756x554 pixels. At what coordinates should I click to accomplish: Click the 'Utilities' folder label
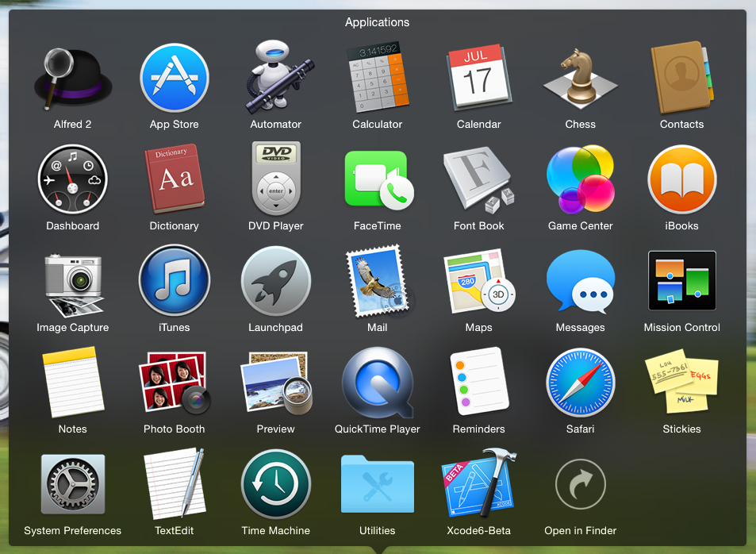point(378,530)
